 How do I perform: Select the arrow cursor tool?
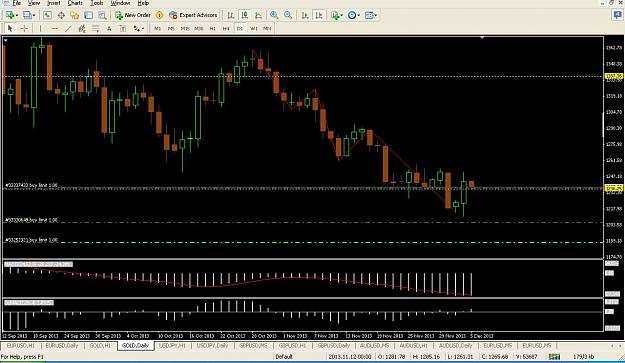pyautogui.click(x=10, y=28)
